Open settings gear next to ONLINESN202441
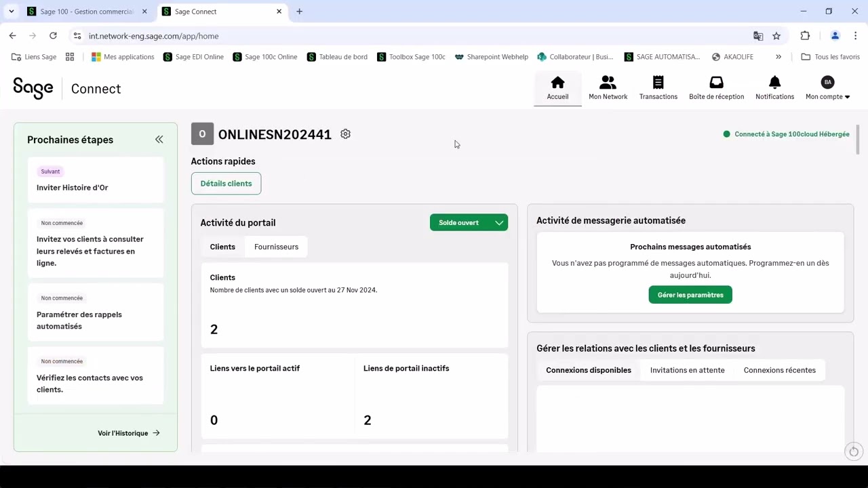 pos(345,134)
